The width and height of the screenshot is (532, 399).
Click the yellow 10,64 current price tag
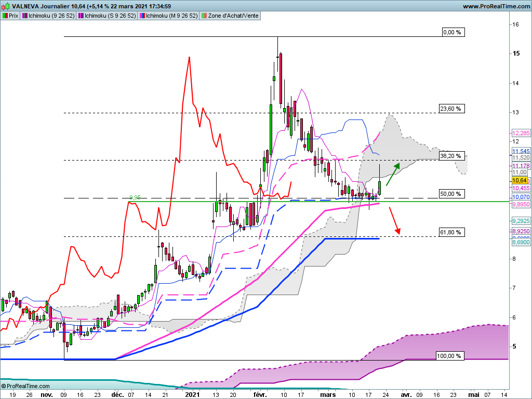click(x=520, y=180)
